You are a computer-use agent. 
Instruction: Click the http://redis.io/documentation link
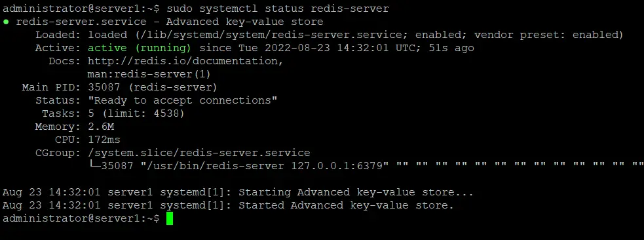[185, 61]
